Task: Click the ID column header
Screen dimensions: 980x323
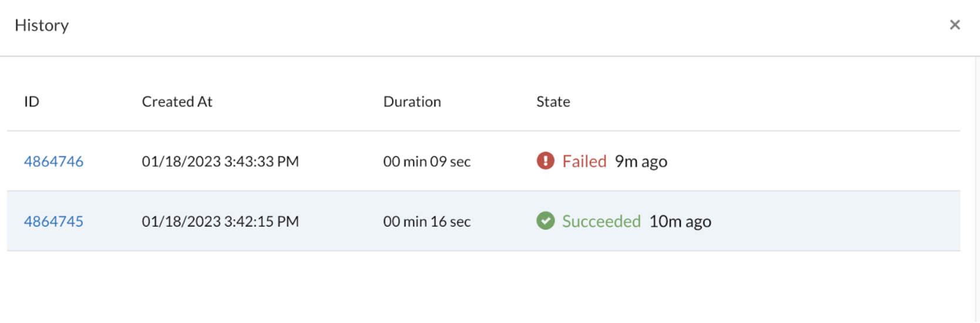Action: (x=32, y=102)
